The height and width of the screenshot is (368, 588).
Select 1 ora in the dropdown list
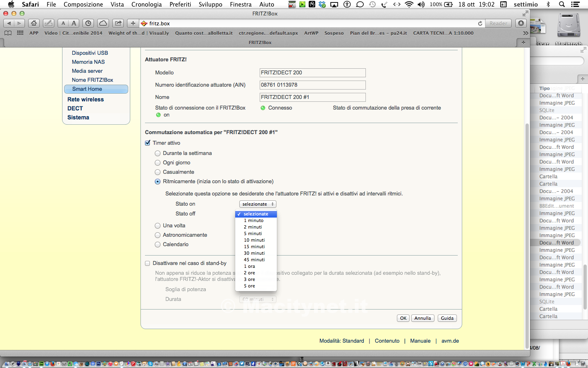[x=256, y=266]
